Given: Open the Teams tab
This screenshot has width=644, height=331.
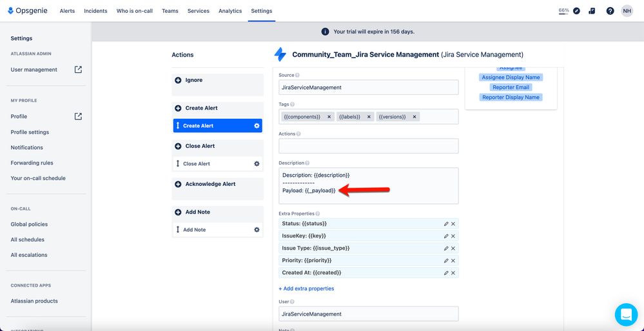Looking at the screenshot, I should (170, 11).
